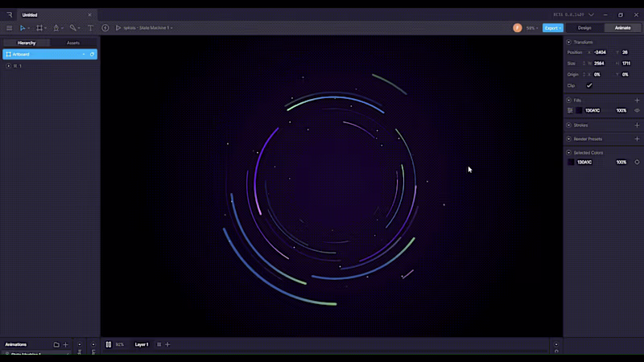Click the origin stepper icon

[x=584, y=75]
